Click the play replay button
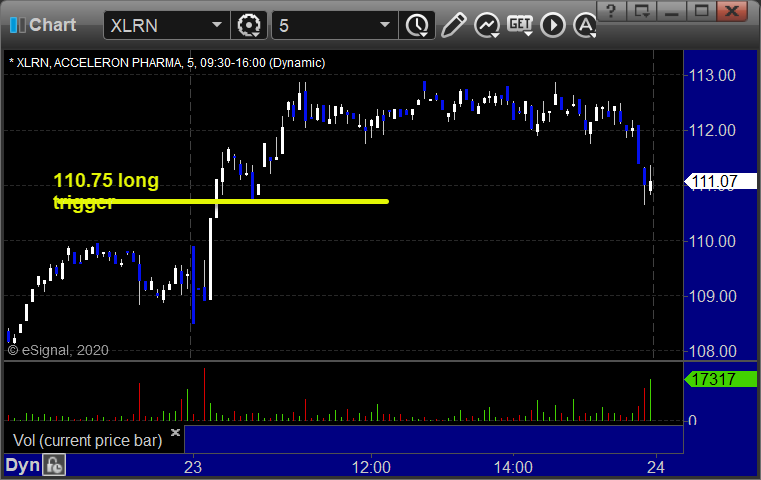761x480 pixels. point(553,25)
